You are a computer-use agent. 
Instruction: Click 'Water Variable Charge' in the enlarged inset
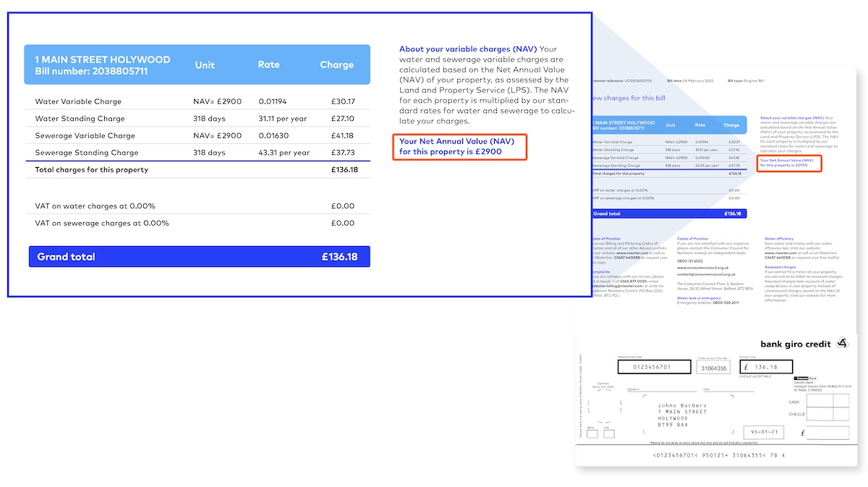click(x=78, y=101)
